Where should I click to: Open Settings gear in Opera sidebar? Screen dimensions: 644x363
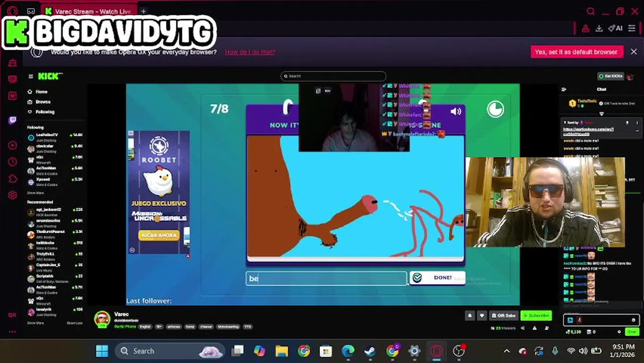tap(13, 195)
